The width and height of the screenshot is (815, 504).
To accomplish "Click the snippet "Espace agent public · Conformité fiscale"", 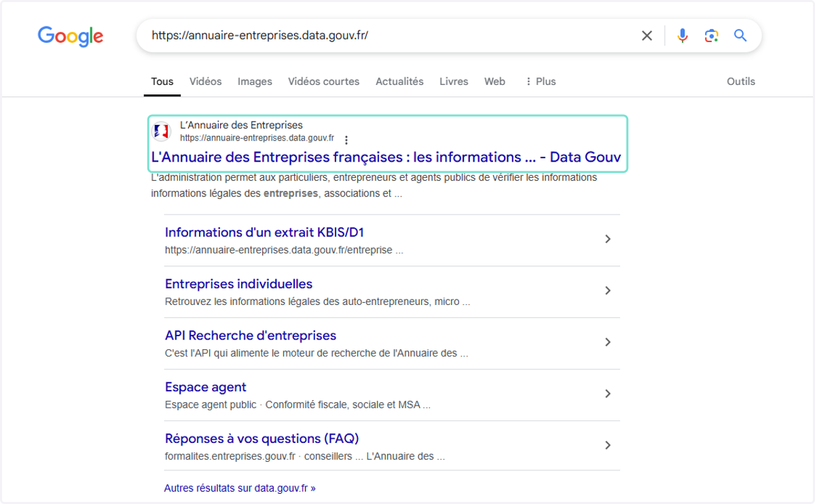I will [x=297, y=405].
